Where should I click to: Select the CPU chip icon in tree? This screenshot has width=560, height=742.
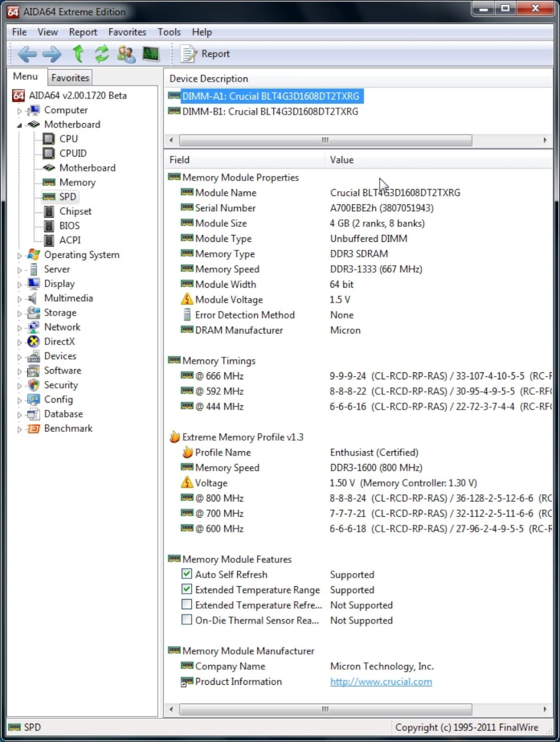[x=49, y=139]
